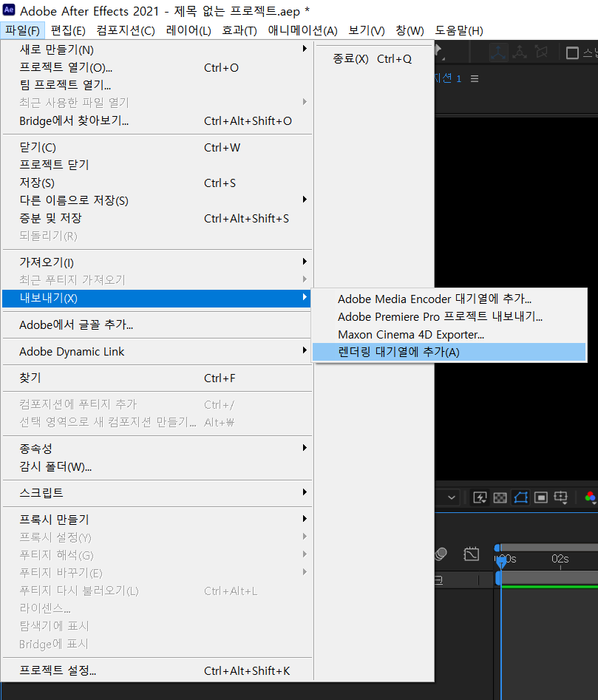This screenshot has height=700, width=598.
Task: Choose Adobe Premiere Pro 프로젝트 내보내기
Action: pyautogui.click(x=449, y=316)
